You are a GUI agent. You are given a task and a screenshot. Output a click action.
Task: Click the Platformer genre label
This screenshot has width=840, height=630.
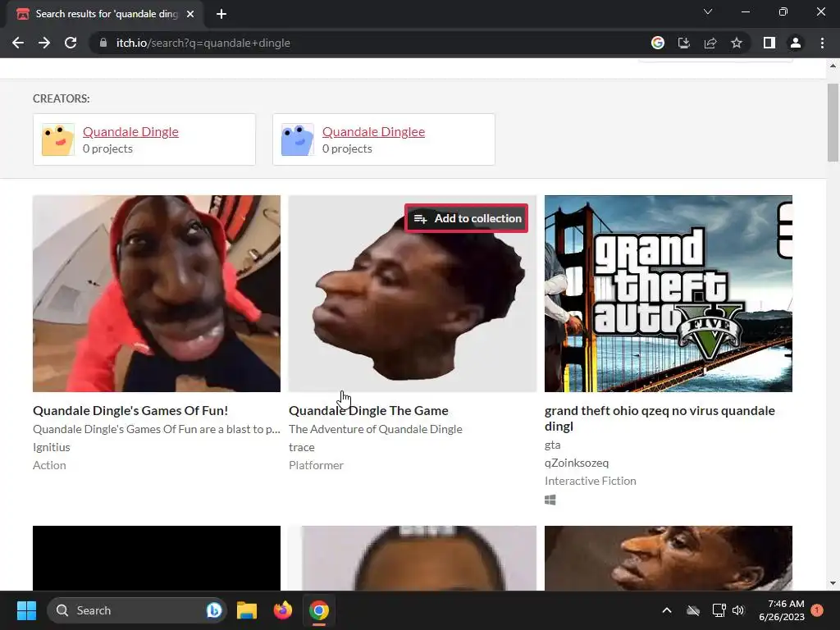[316, 466]
